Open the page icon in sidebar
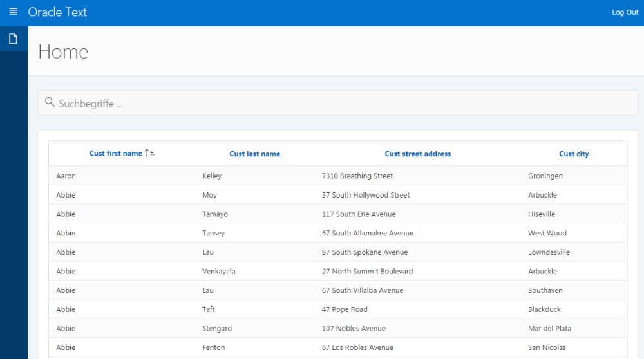644x359 pixels. point(13,39)
